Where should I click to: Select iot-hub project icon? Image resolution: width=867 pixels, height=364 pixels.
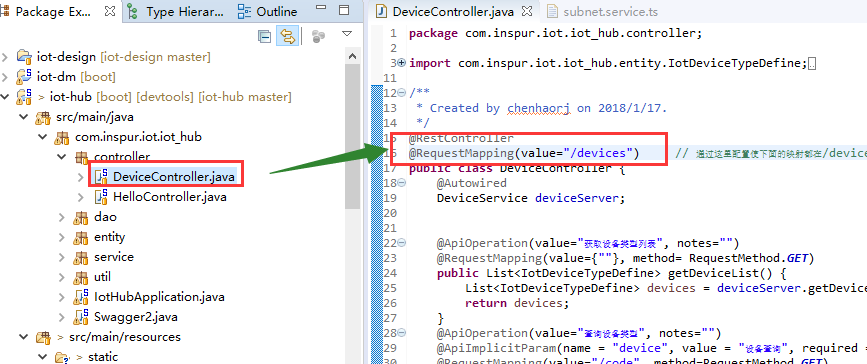[x=24, y=97]
